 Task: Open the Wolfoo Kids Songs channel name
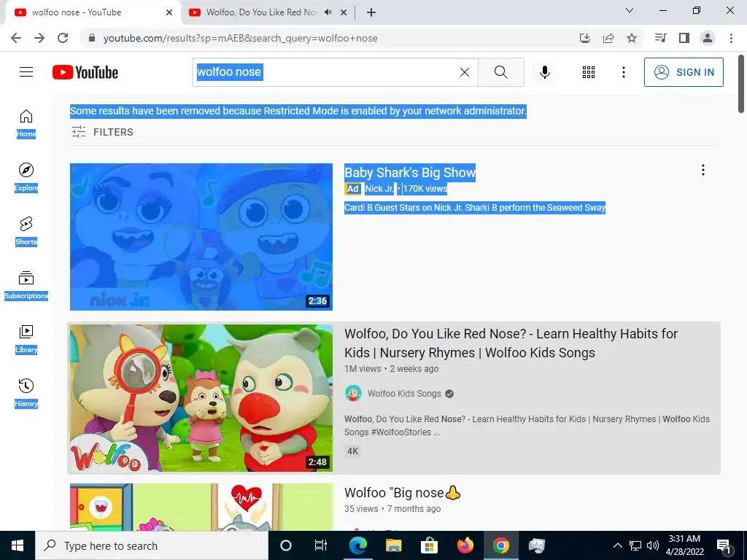click(404, 393)
